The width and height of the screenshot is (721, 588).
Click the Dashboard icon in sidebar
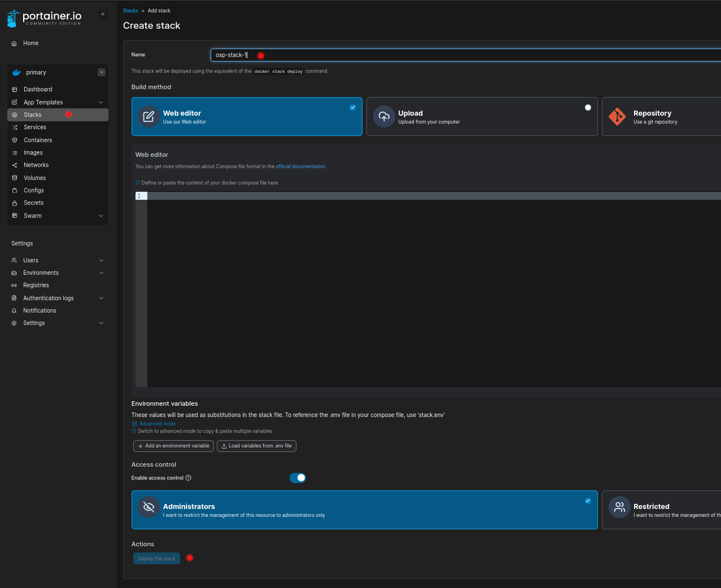(x=15, y=90)
